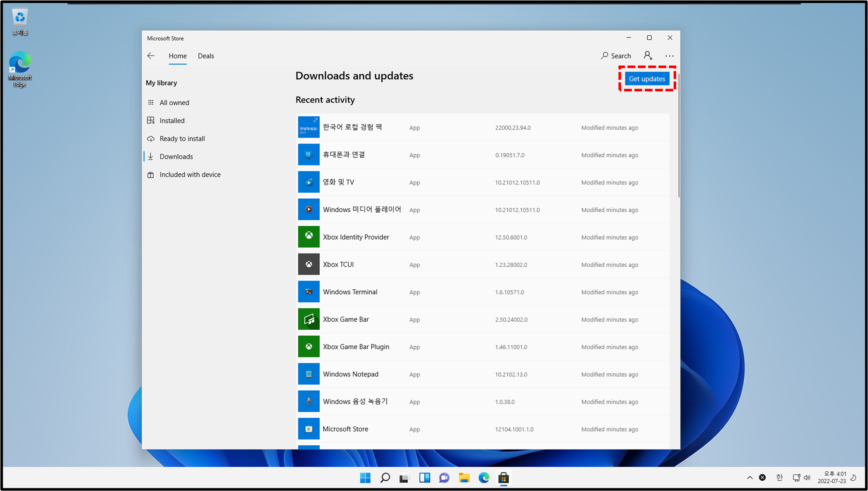Open Widgets on the taskbar
Image resolution: width=868 pixels, height=491 pixels.
[x=425, y=478]
